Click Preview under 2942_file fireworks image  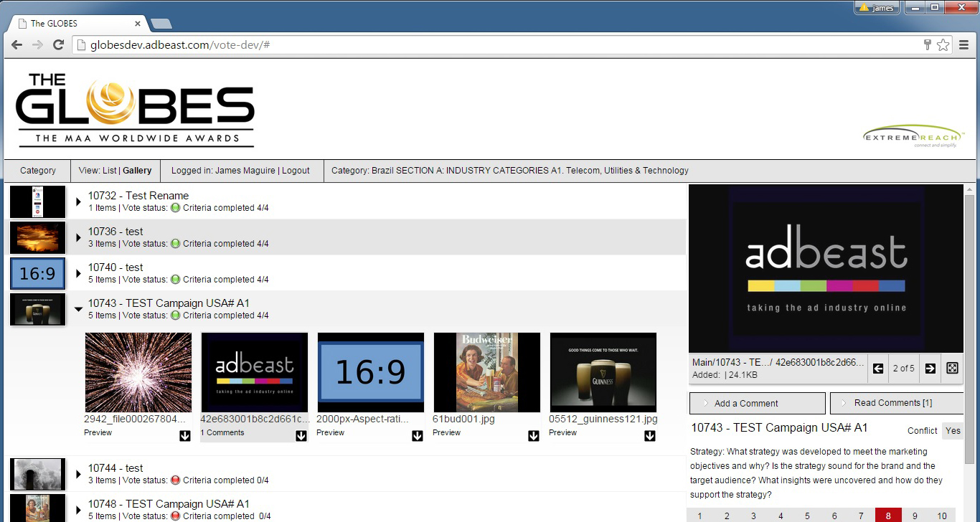(x=98, y=432)
